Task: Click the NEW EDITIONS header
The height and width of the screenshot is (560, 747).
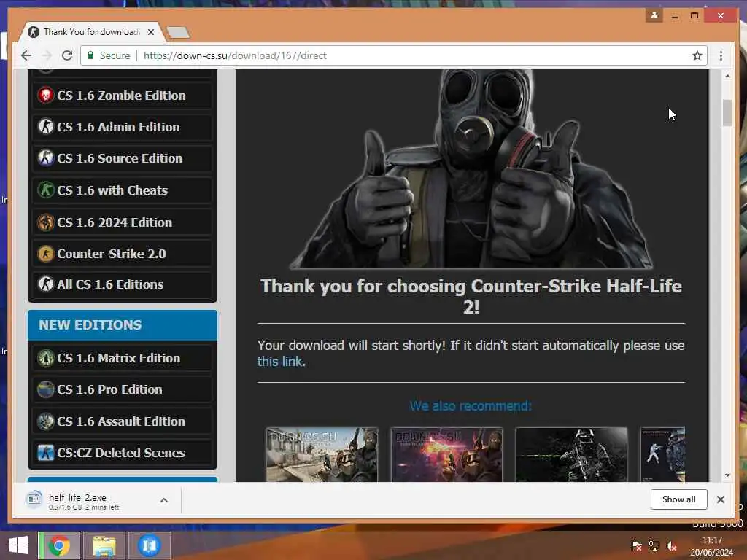Action: click(x=123, y=324)
